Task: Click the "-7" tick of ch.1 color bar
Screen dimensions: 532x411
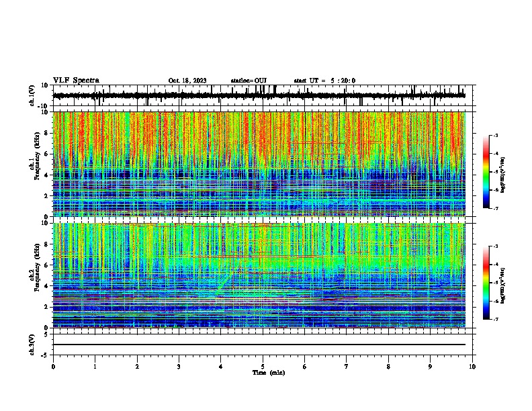Action: [495, 208]
